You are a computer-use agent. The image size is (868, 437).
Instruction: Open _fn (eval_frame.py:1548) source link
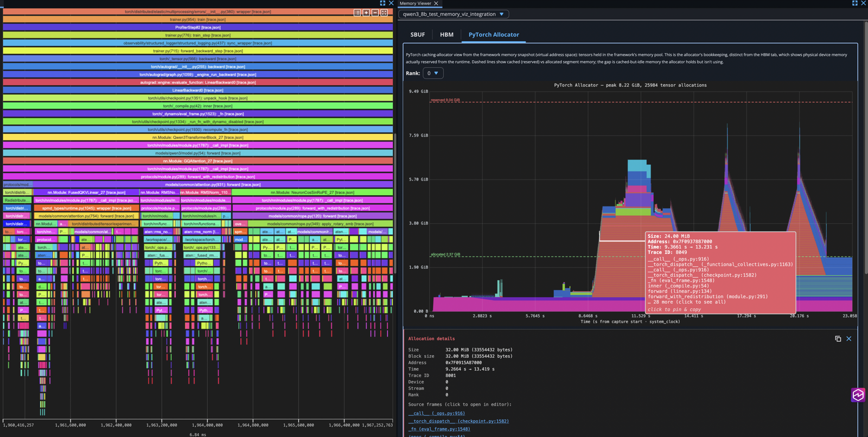click(439, 429)
